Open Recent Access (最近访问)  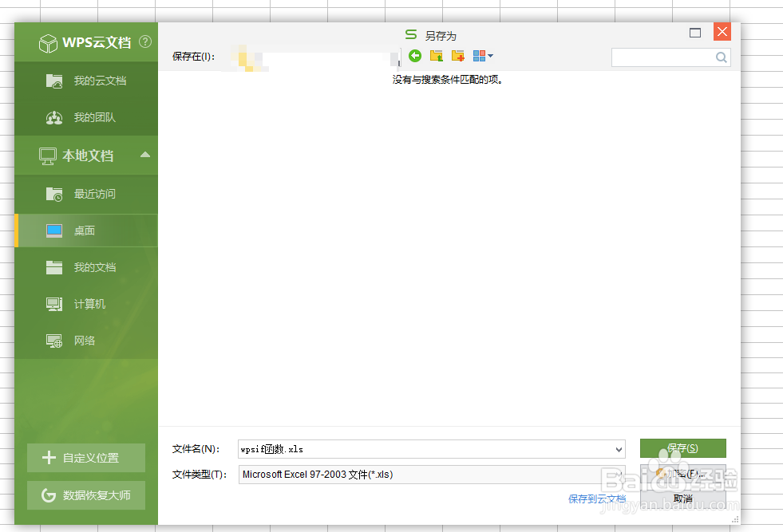[86, 194]
